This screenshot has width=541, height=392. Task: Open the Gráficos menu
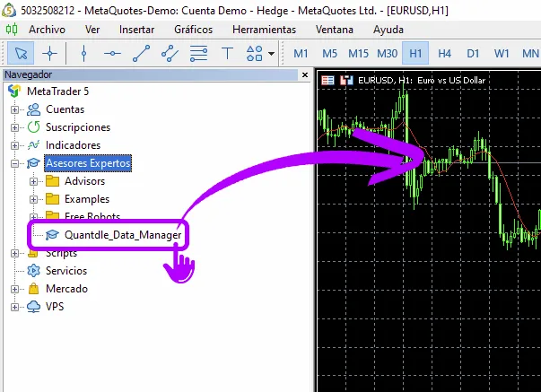(193, 30)
